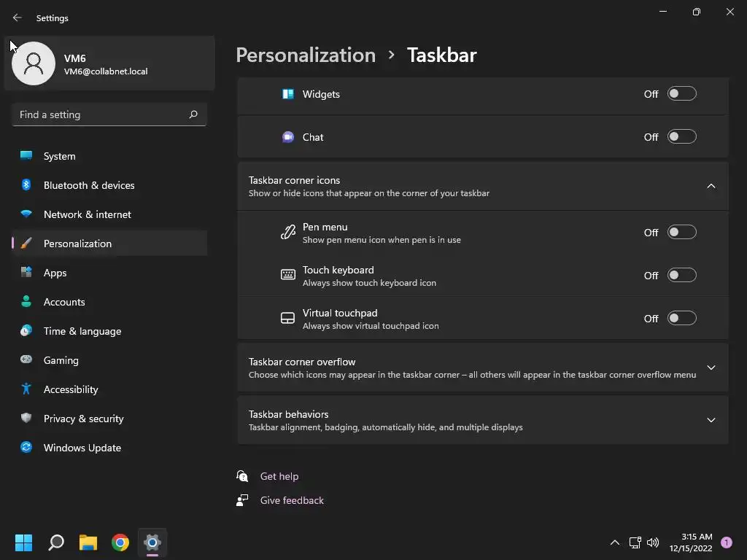Click the Find a setting search box
Viewport: 747px width, 560px height.
(101, 114)
